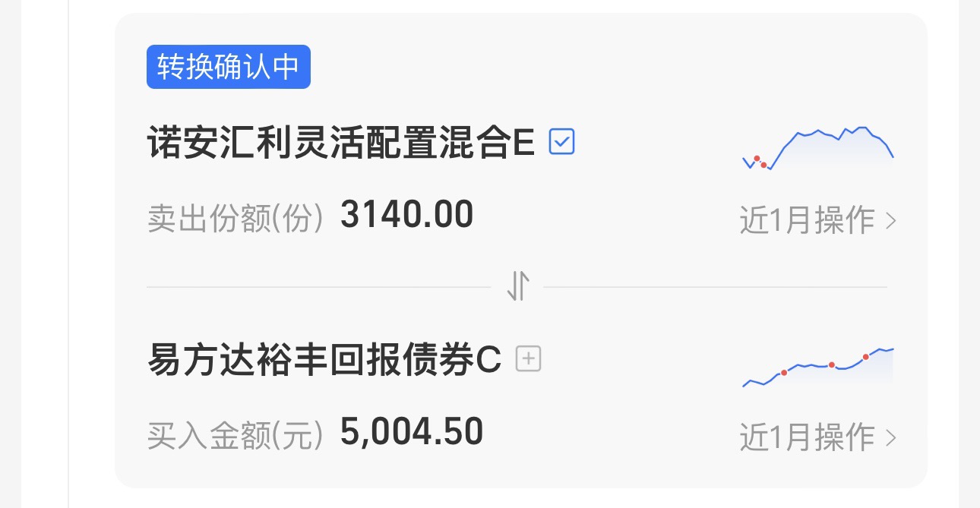Open 近1月操作 for 易方达裕丰回报债券C
The width and height of the screenshot is (980, 508).
(x=807, y=438)
